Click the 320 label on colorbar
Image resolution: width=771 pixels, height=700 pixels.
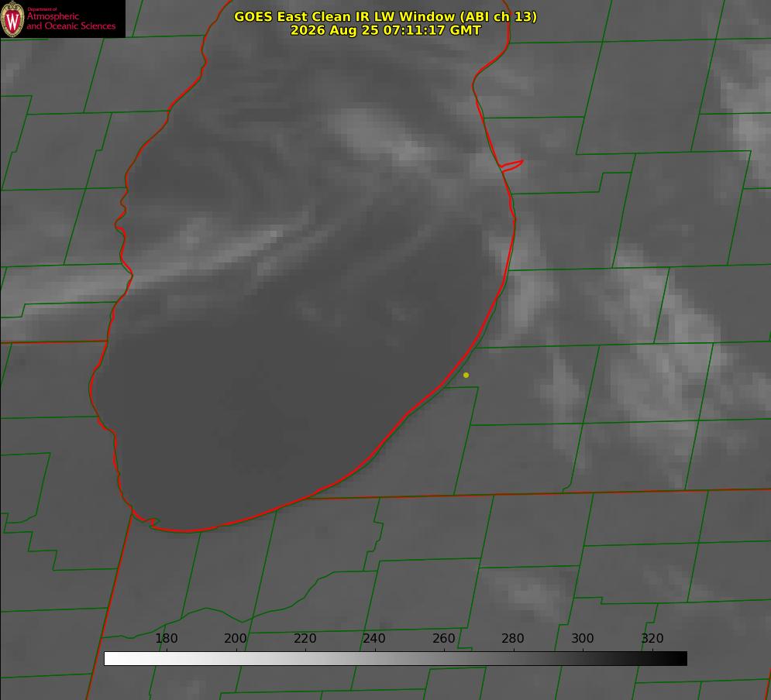coord(652,638)
